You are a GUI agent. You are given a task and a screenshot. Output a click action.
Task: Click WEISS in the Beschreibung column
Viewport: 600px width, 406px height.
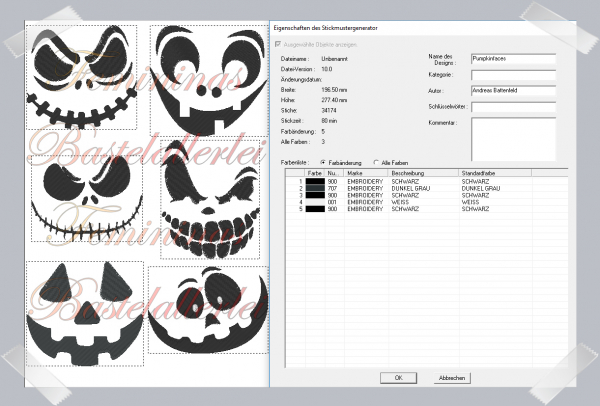point(400,202)
